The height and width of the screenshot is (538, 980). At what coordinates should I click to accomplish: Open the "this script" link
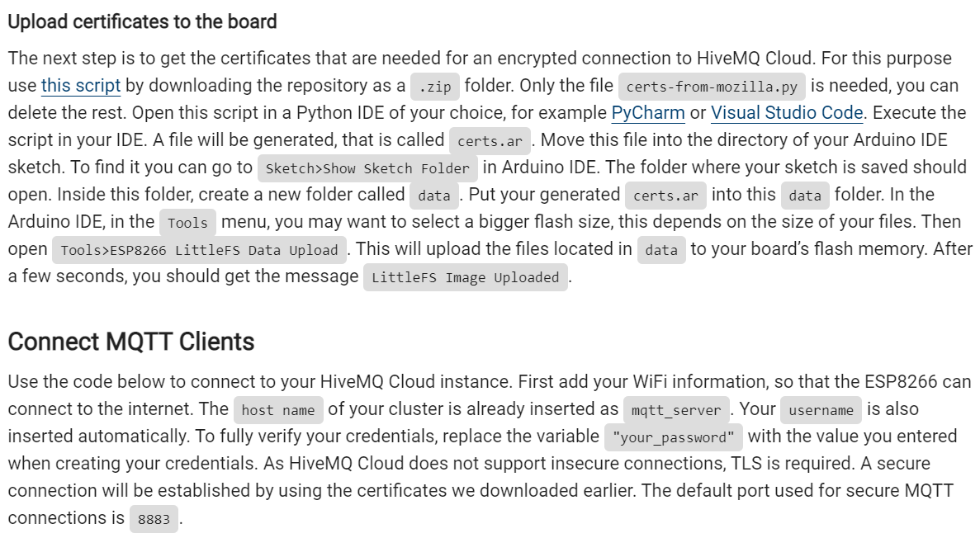pos(81,86)
